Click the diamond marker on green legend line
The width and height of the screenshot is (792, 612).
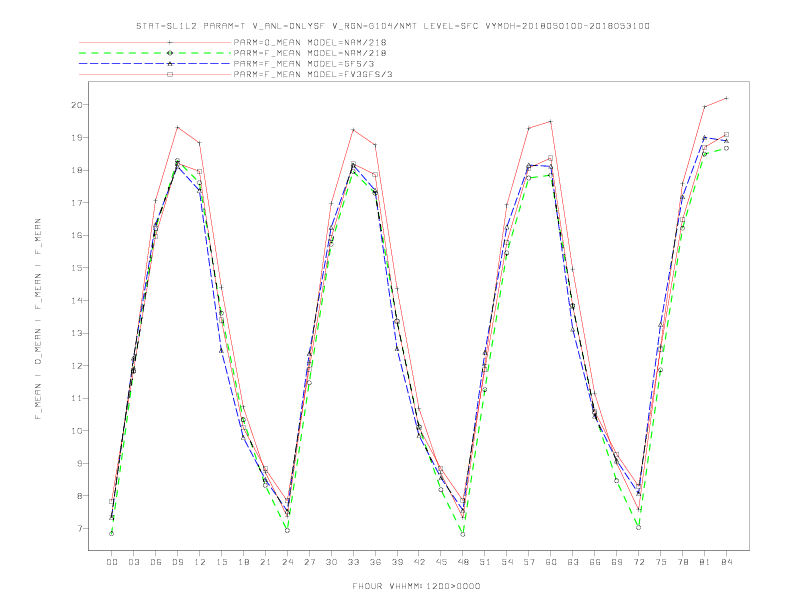[x=170, y=53]
